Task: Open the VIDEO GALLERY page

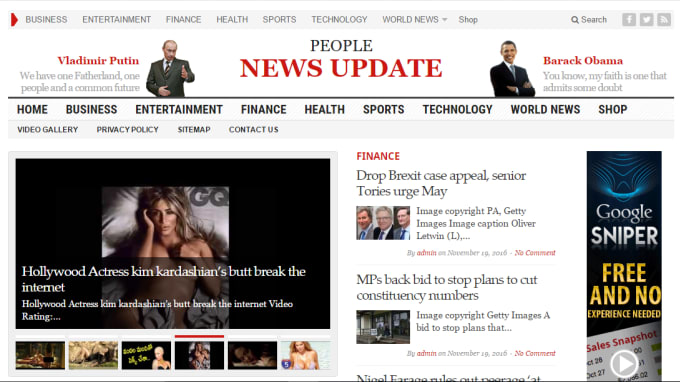Action: click(48, 130)
